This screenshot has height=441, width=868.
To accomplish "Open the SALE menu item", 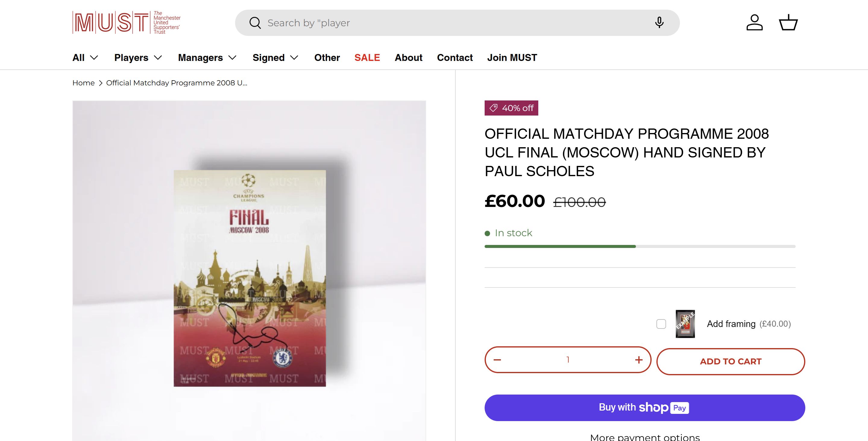I will (x=367, y=58).
